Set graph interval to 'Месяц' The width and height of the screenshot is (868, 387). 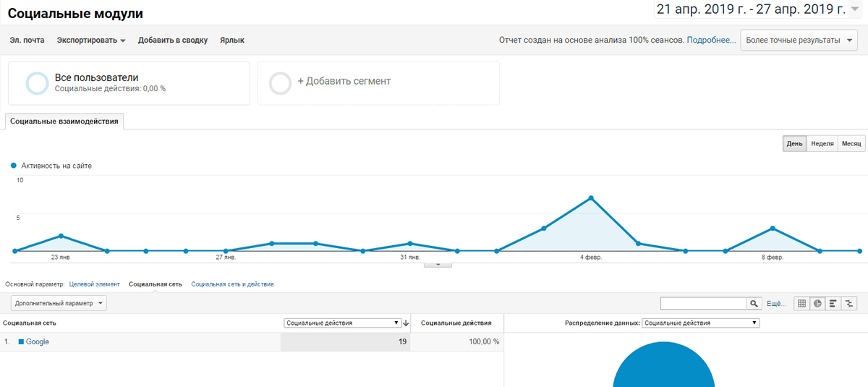click(x=851, y=143)
